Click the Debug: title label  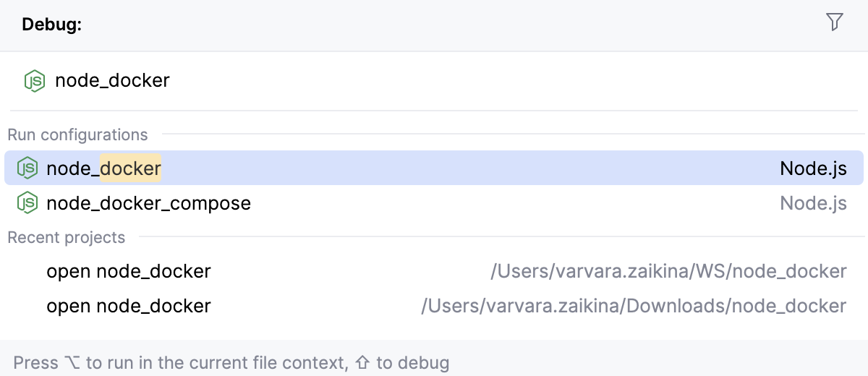click(x=51, y=25)
